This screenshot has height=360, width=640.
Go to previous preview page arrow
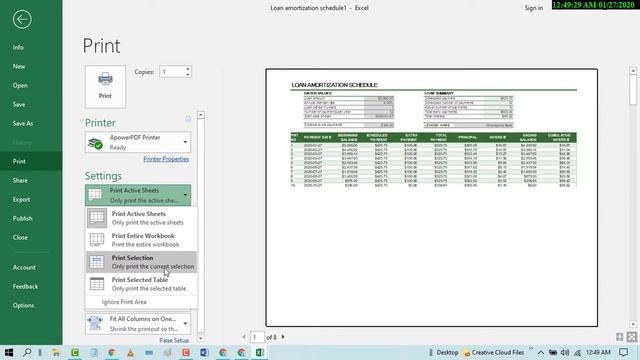pos(244,337)
